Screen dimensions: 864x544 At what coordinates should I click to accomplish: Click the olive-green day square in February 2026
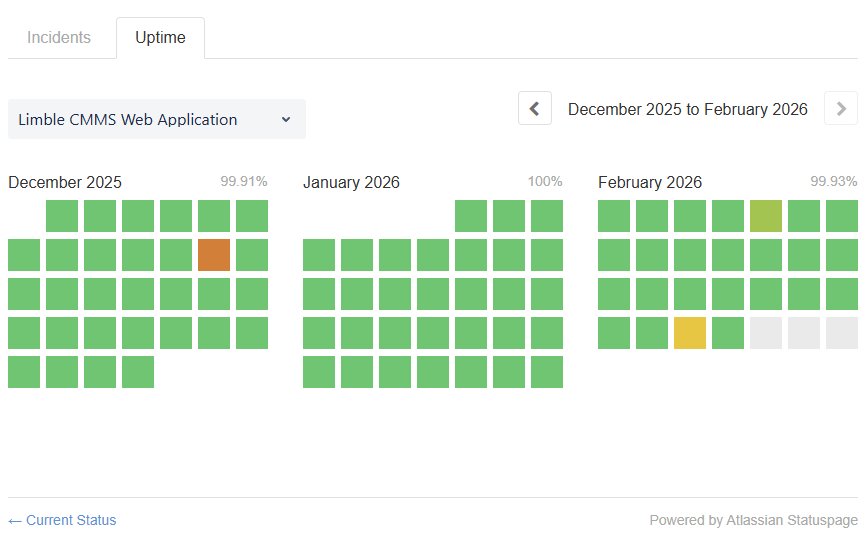tap(766, 216)
